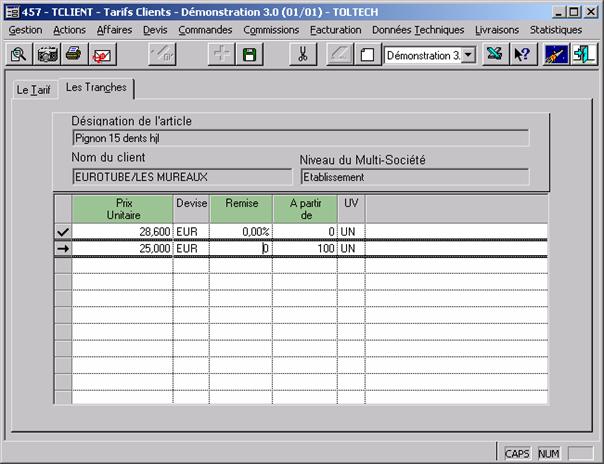This screenshot has width=604, height=464.
Task: Click the camera icon in toolbar
Action: coord(47,55)
